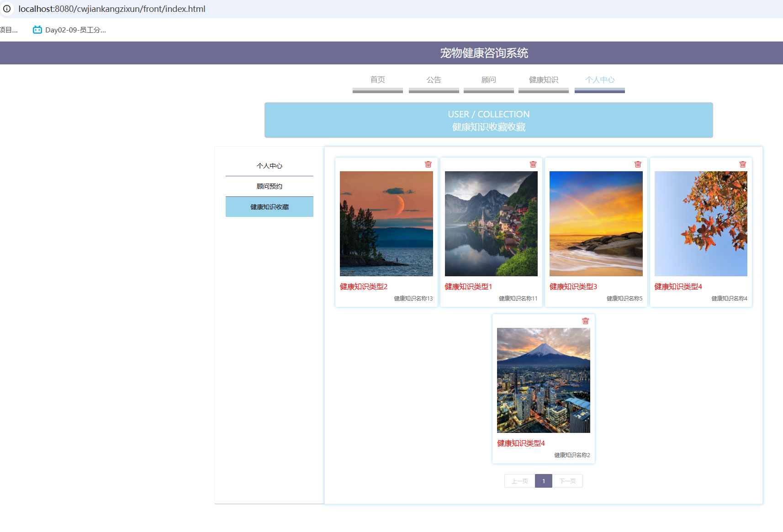Click the 健康知识名称13 label
The height and width of the screenshot is (532, 783).
[x=413, y=299]
